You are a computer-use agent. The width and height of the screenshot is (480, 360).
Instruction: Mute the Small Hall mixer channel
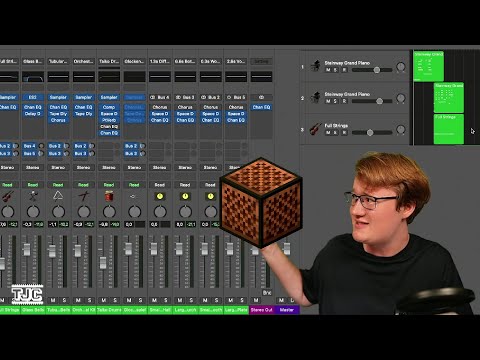pos(154,300)
